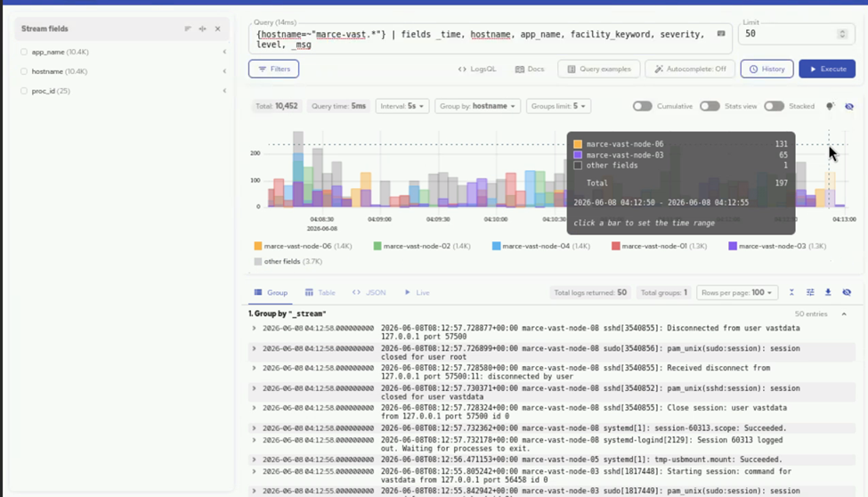
Task: Toggle the Stats view switch
Action: click(x=710, y=106)
